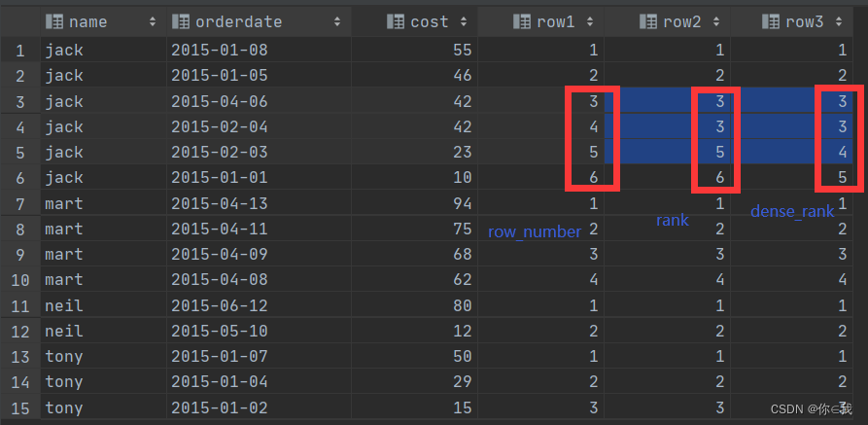Viewport: 868px width, 425px height.
Task: Select the row2 column header label
Action: [682, 21]
